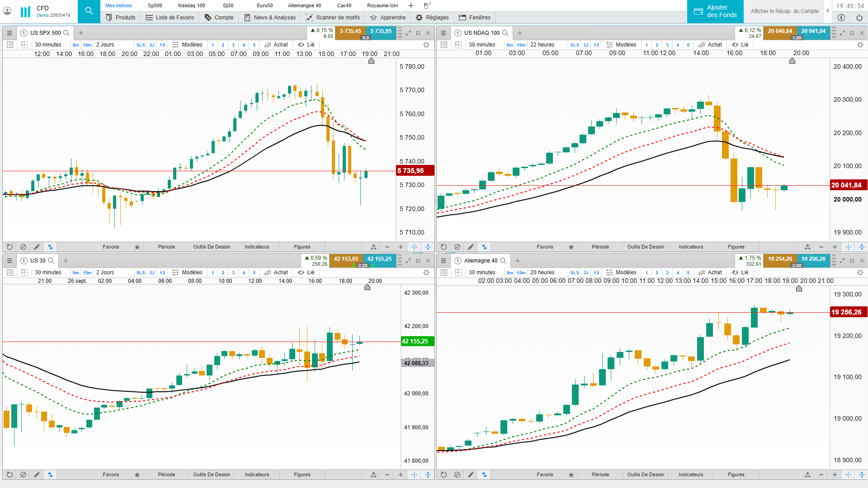The image size is (868, 488).
Task: Click refresh icon under US NDAQ 100 chart
Action: pyautogui.click(x=443, y=247)
